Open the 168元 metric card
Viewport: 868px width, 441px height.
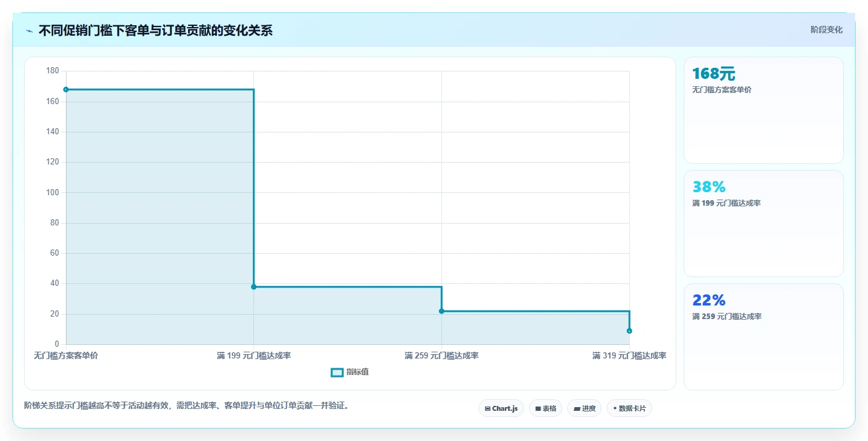point(764,110)
